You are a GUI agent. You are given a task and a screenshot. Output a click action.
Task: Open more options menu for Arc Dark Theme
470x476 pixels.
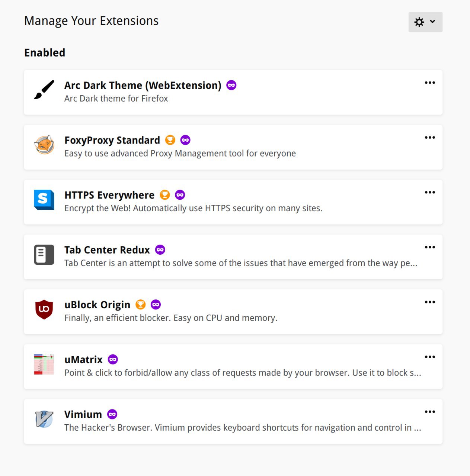click(x=430, y=83)
